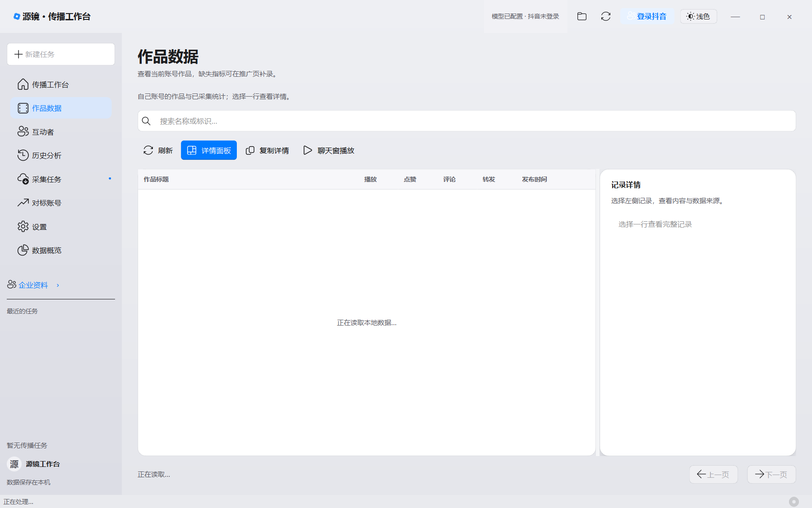
Task: Click 企业资料 link in sidebar
Action: coord(33,285)
